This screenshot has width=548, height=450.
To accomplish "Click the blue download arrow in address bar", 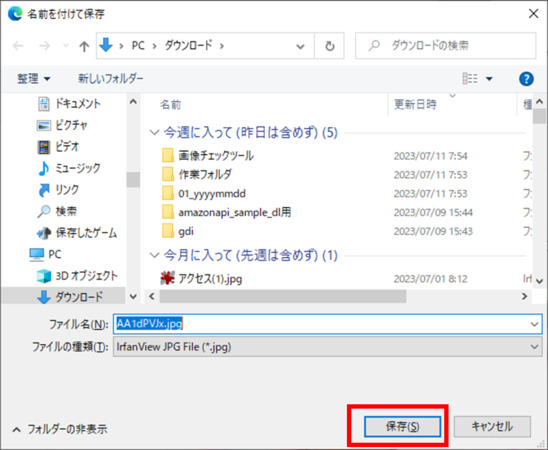I will coord(106,45).
